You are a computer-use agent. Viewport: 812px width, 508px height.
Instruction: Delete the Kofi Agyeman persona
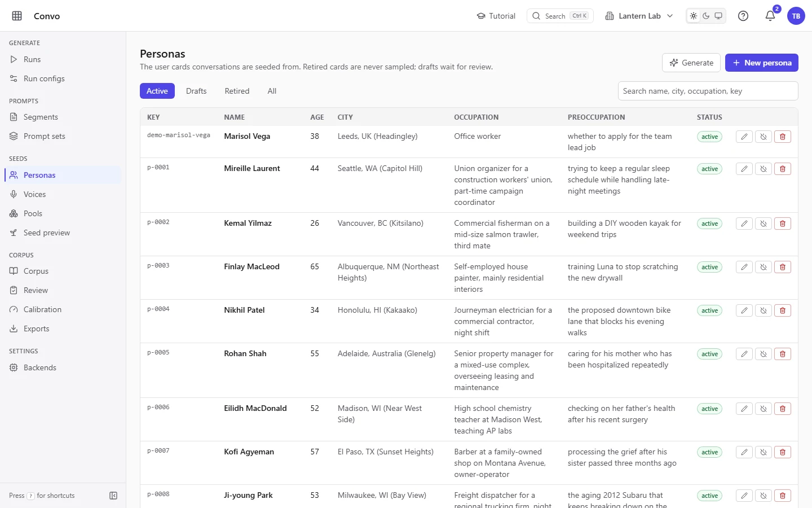click(783, 452)
